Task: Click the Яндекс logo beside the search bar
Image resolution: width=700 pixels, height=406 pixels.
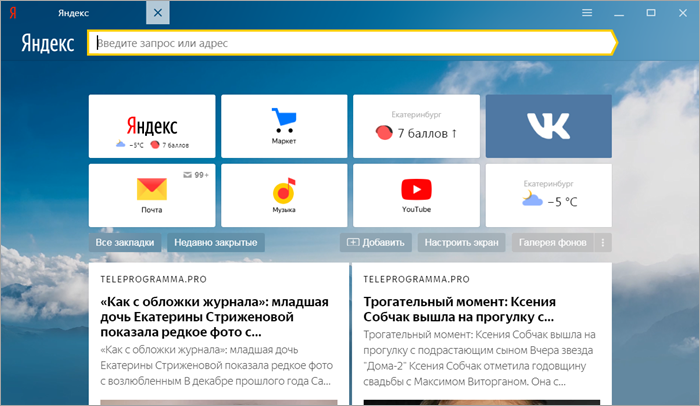Action: (48, 43)
